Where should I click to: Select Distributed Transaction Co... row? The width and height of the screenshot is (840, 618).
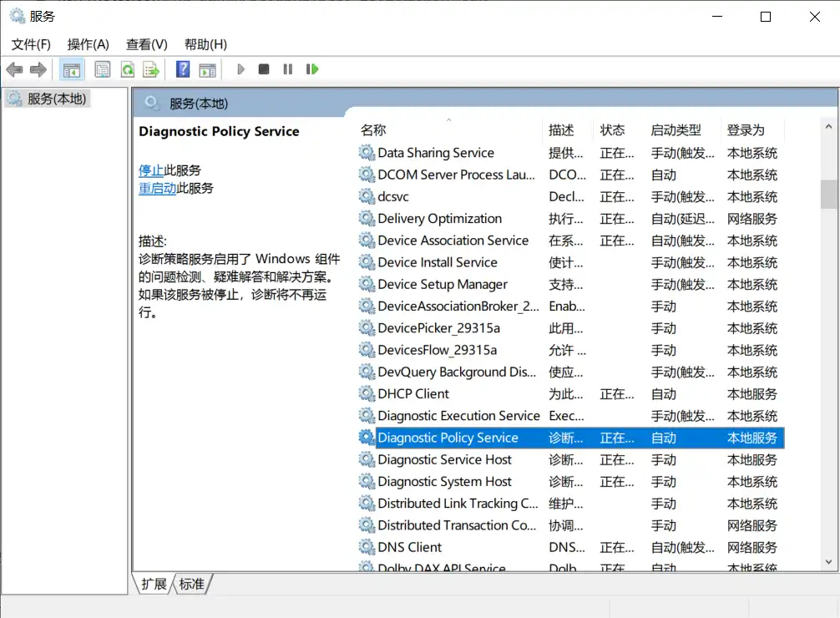(x=570, y=525)
